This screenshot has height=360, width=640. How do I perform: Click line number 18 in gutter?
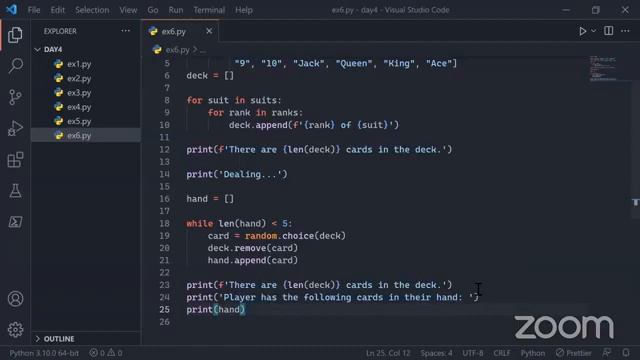click(164, 224)
